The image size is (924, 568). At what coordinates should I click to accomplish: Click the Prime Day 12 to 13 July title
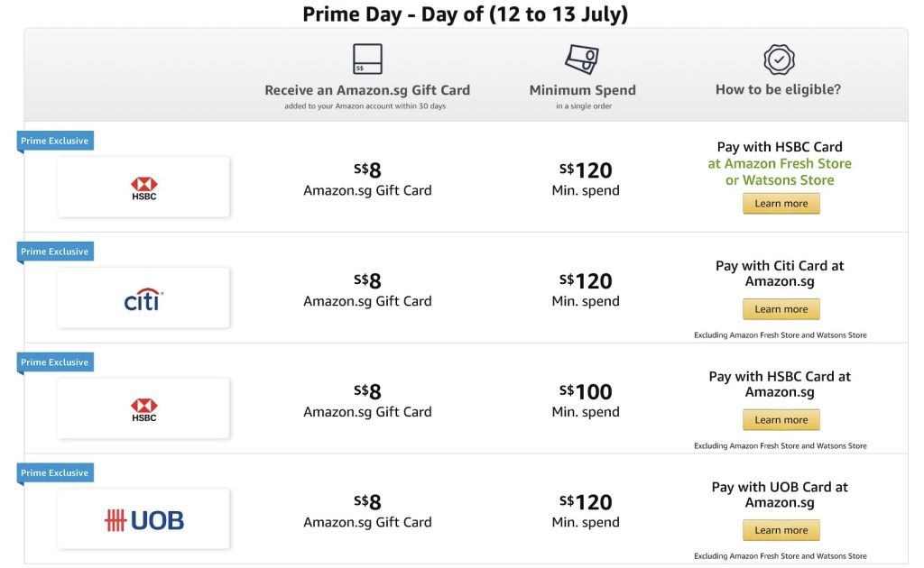465,14
